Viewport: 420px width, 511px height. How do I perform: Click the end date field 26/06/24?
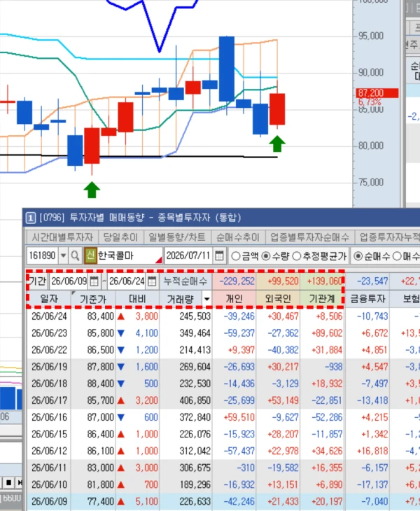(127, 281)
